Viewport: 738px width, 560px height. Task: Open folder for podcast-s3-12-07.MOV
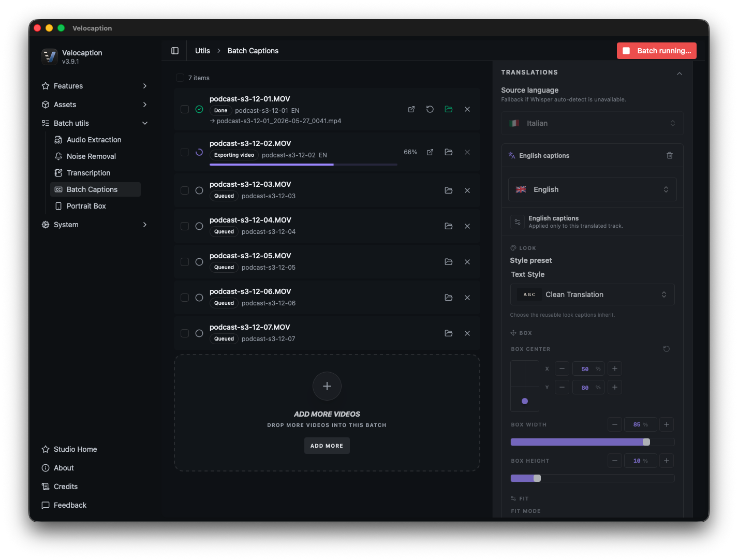(449, 333)
